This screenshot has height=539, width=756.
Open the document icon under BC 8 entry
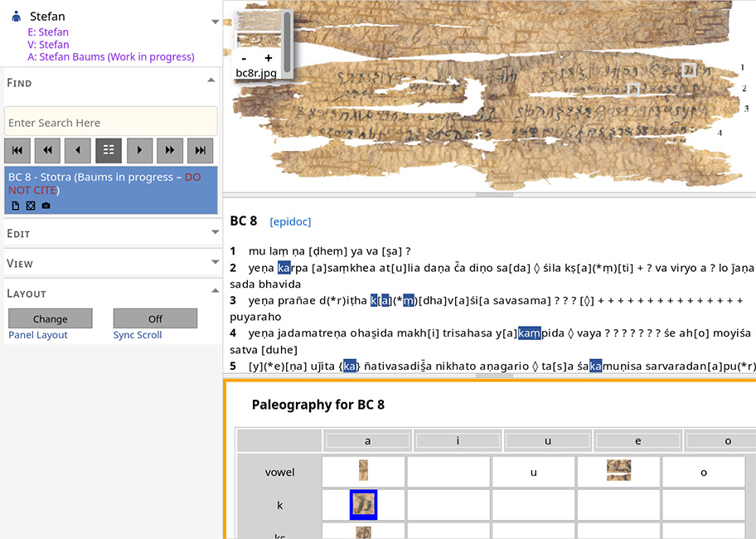pyautogui.click(x=14, y=206)
